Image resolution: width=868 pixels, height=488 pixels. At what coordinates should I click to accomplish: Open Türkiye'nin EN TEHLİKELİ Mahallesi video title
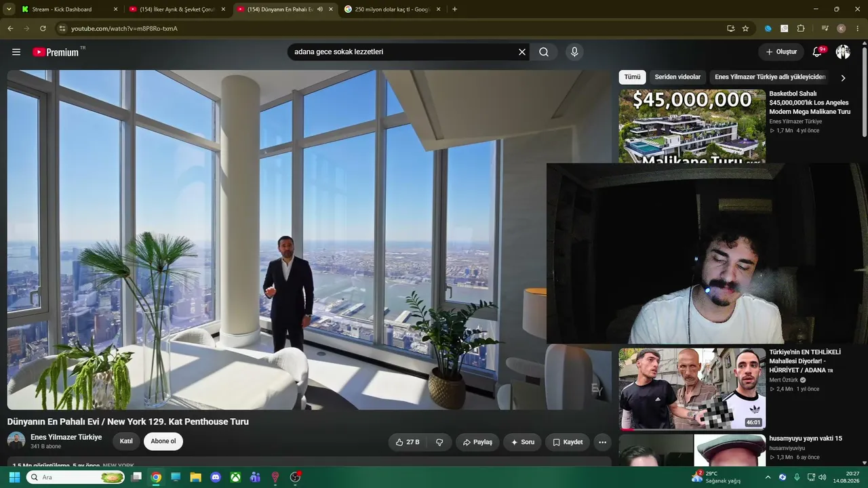point(805,361)
